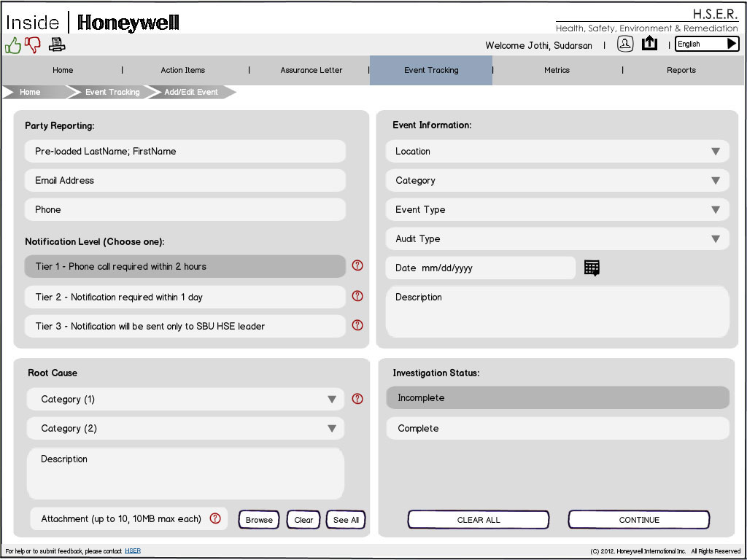Set Investigation Status to Complete
The width and height of the screenshot is (747, 560).
557,428
